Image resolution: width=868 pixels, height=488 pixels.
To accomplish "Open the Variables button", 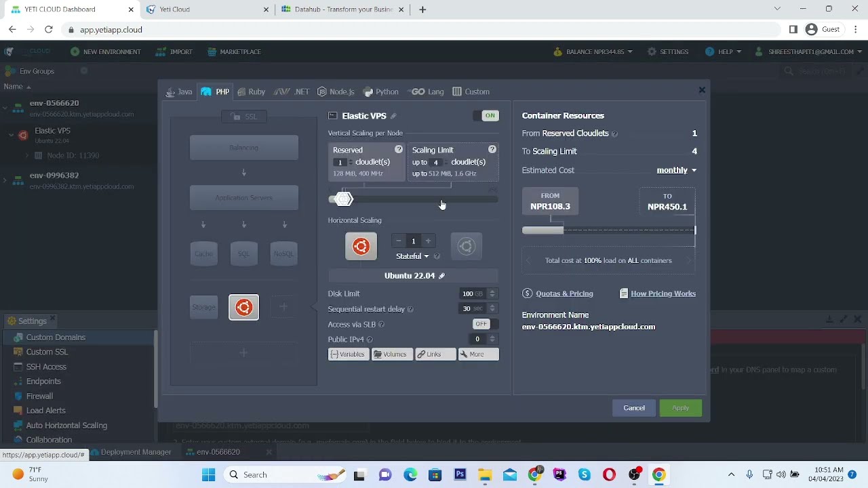I will 349,354.
